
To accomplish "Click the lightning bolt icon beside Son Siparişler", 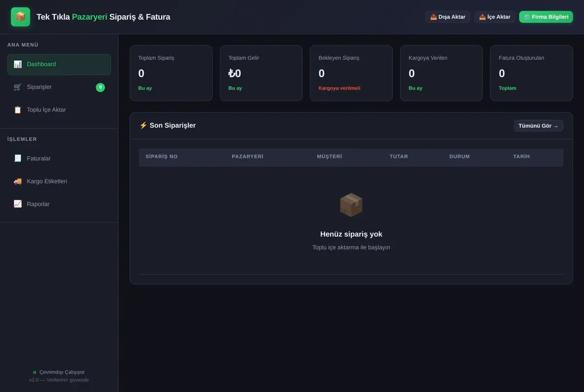I will pyautogui.click(x=143, y=125).
